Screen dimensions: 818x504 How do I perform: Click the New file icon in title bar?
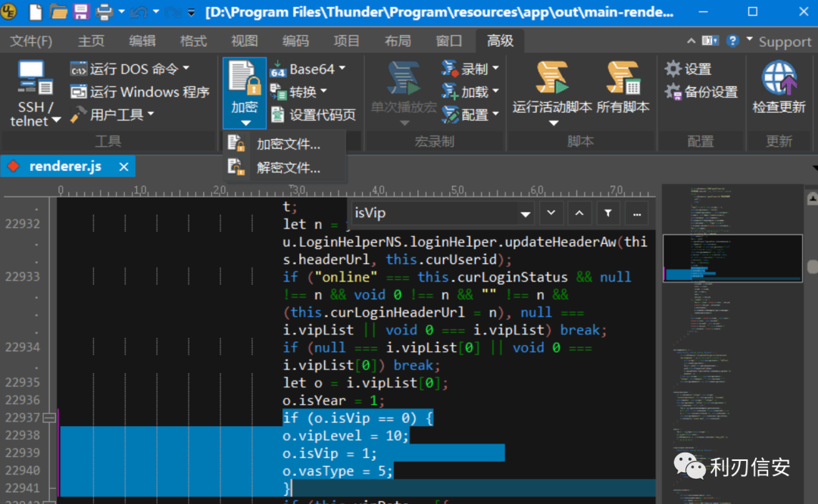coord(35,11)
